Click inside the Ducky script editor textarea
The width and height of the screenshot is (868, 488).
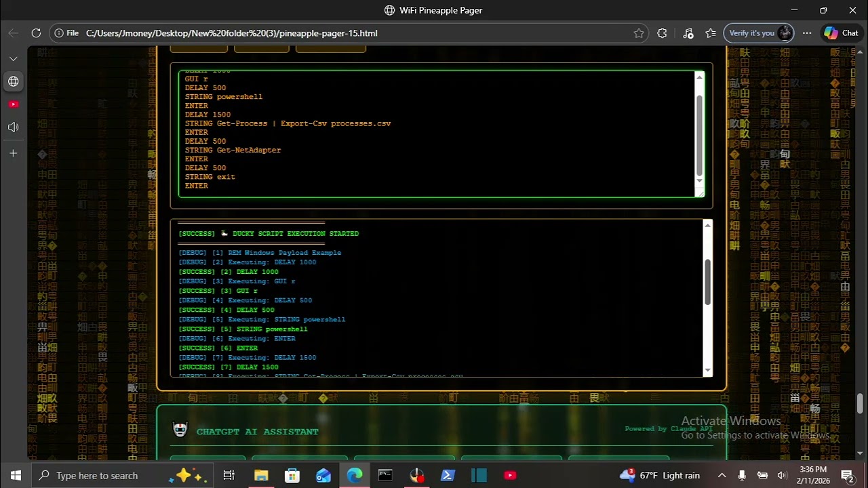pyautogui.click(x=437, y=134)
